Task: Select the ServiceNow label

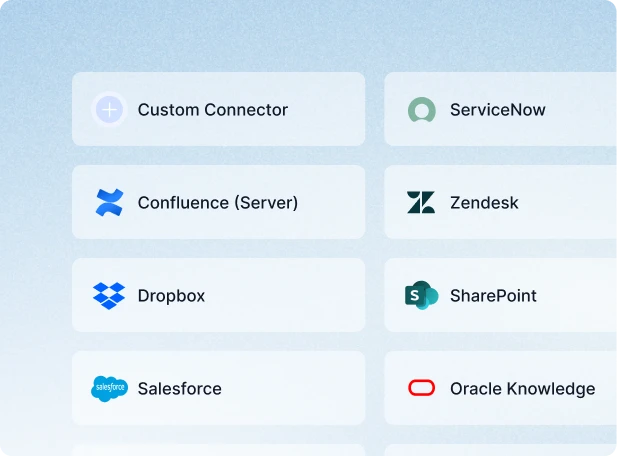Action: pyautogui.click(x=498, y=110)
